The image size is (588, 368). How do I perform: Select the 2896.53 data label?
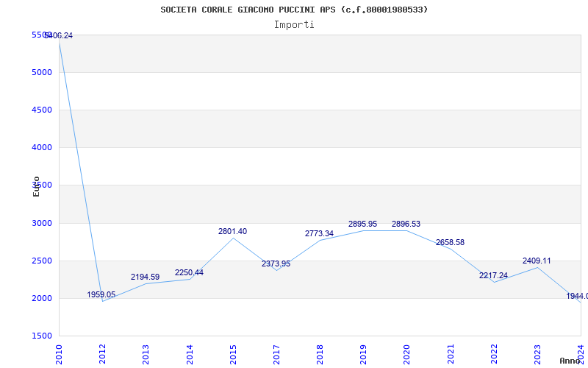coord(406,224)
